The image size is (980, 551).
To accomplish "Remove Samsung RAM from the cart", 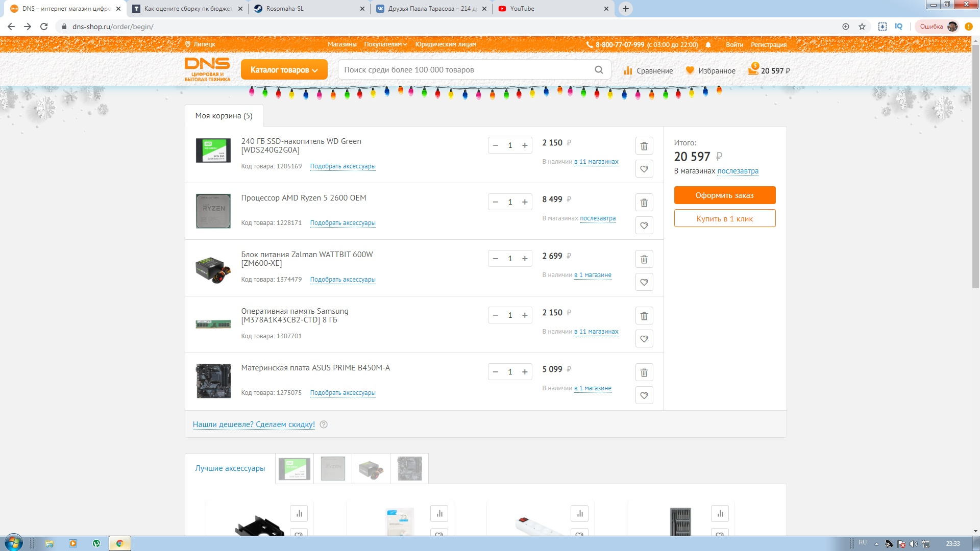I will pyautogui.click(x=644, y=316).
